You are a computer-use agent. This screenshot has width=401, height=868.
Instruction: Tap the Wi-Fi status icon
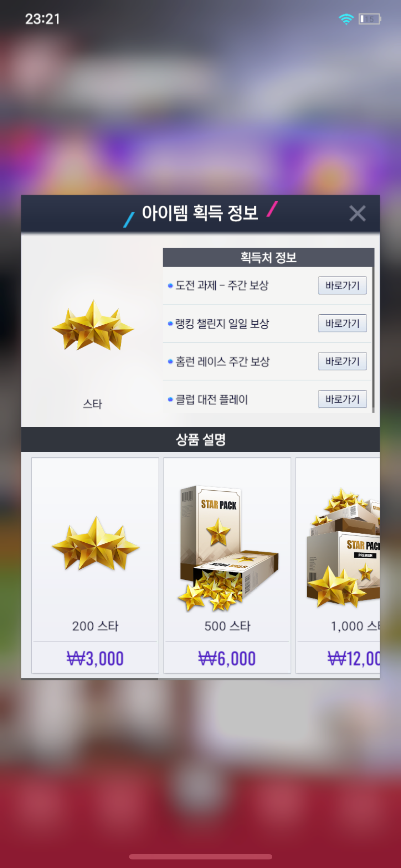click(346, 19)
